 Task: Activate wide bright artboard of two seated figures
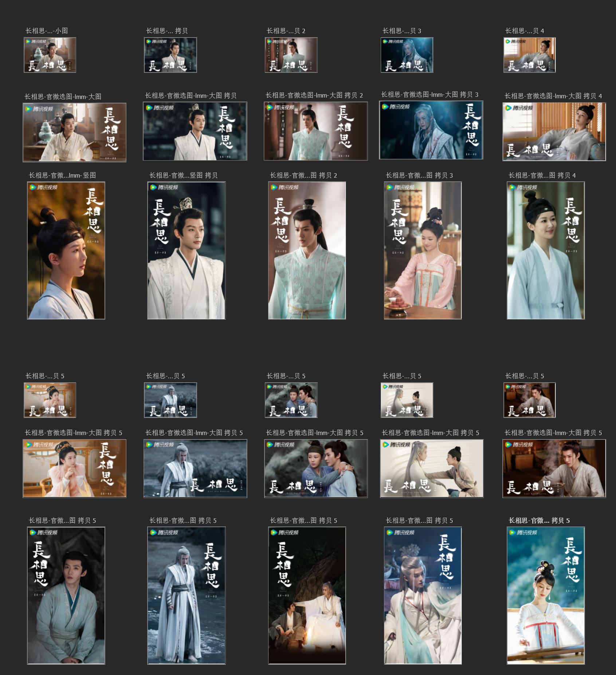tap(432, 469)
